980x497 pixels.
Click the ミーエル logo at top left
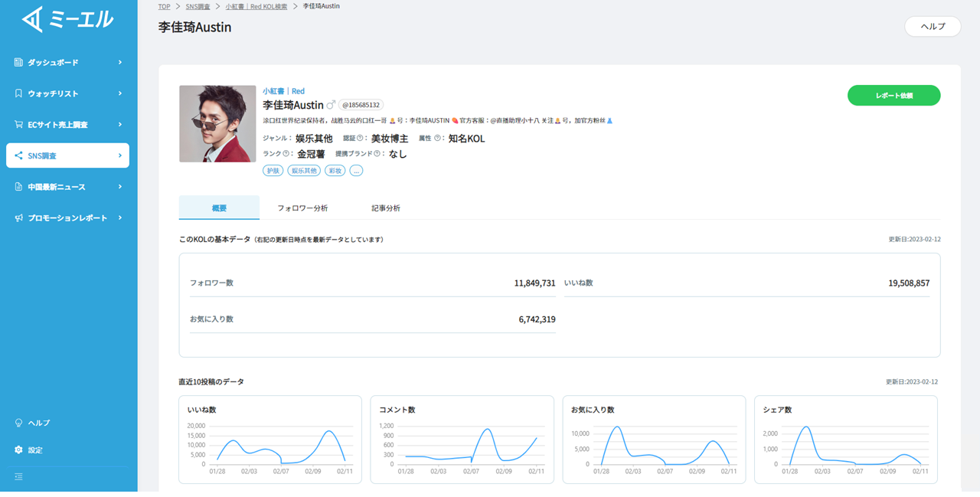tap(65, 18)
